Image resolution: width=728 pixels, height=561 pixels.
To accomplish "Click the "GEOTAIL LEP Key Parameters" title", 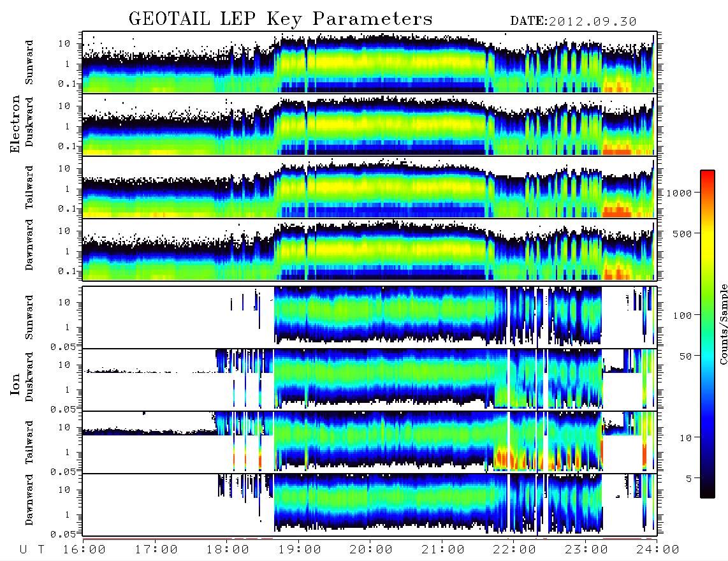I will point(280,19).
